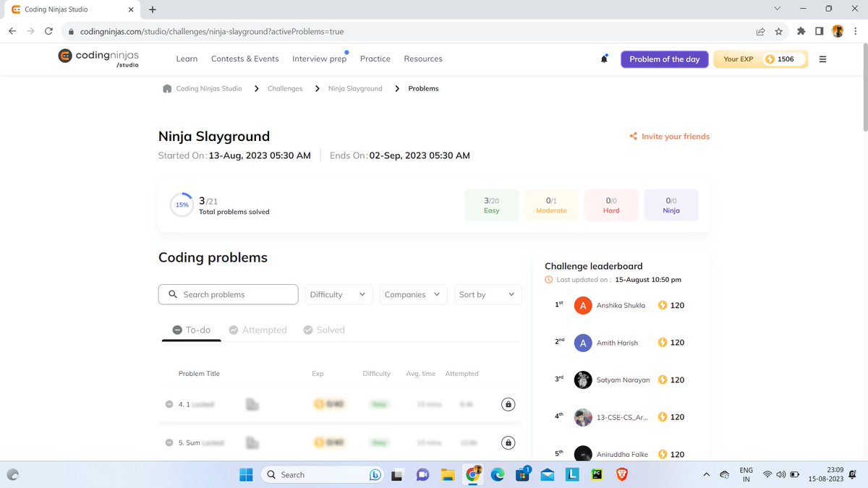
Task: Show hidden system tray icons chevron
Action: [706, 474]
